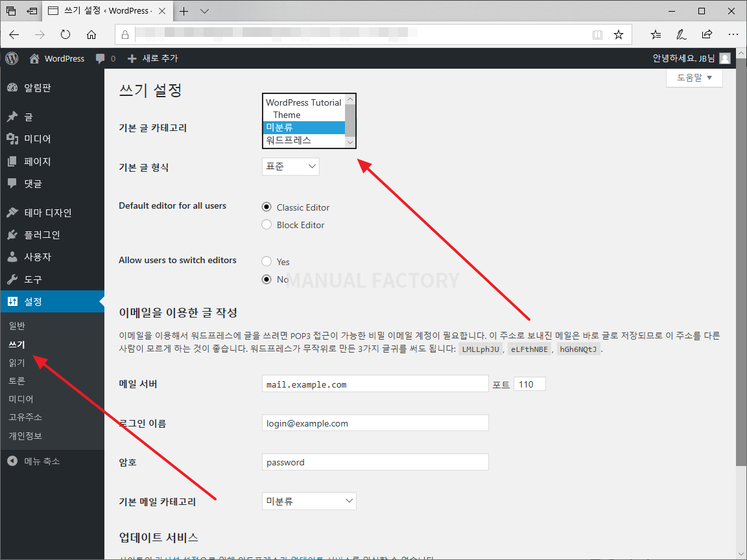
Task: Select Block Editor radio button
Action: coord(267,224)
